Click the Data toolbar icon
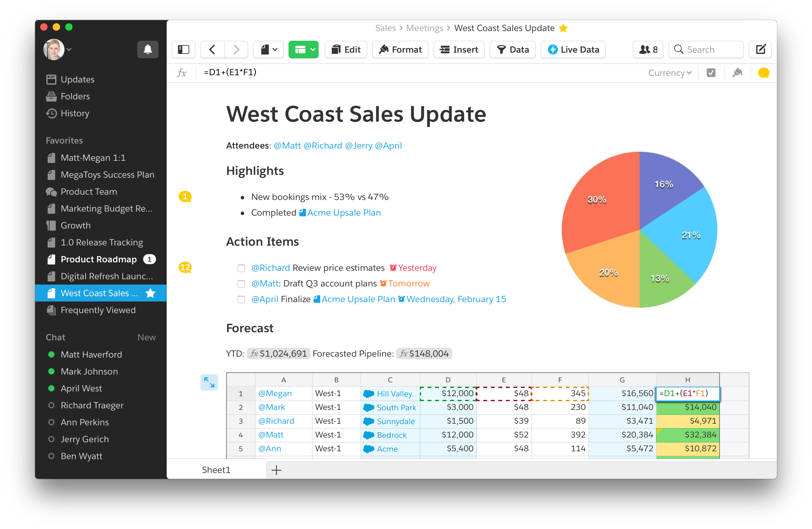This screenshot has height=529, width=812. pos(511,49)
